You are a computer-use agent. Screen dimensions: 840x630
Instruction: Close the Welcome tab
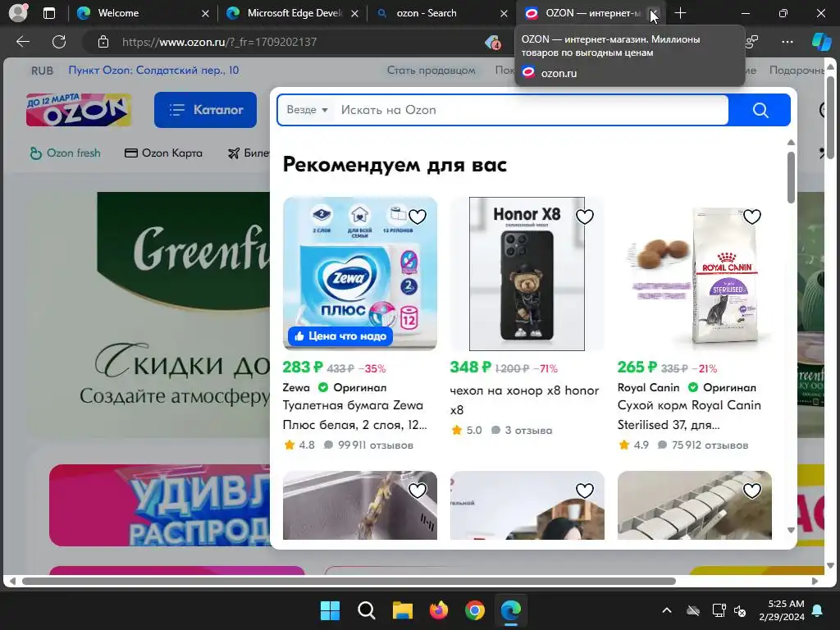tap(205, 13)
